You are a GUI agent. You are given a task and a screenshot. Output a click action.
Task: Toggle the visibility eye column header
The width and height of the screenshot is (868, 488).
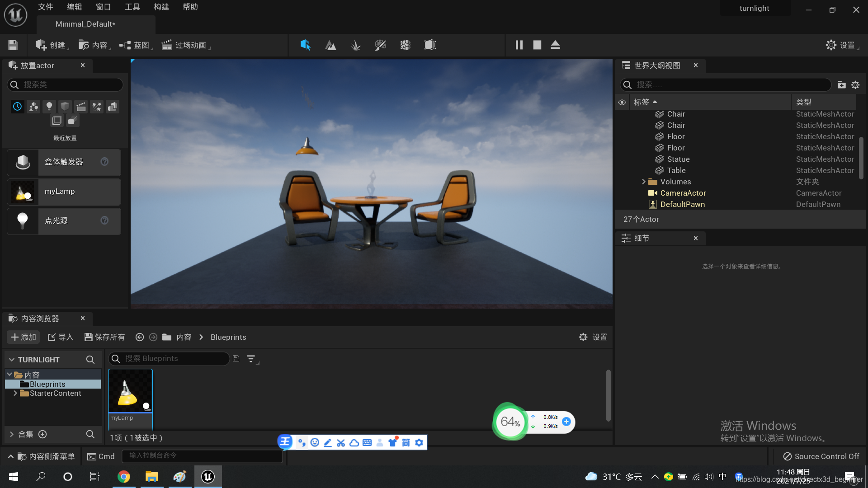622,102
